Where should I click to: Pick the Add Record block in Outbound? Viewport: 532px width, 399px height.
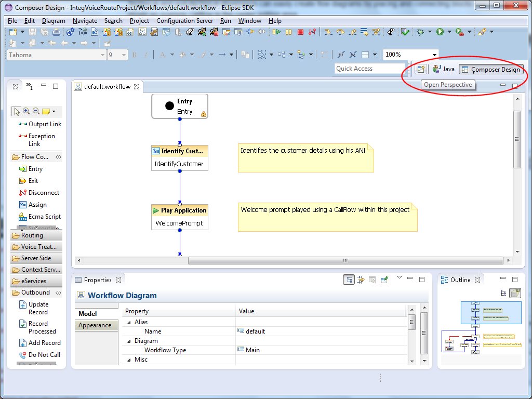tap(39, 343)
